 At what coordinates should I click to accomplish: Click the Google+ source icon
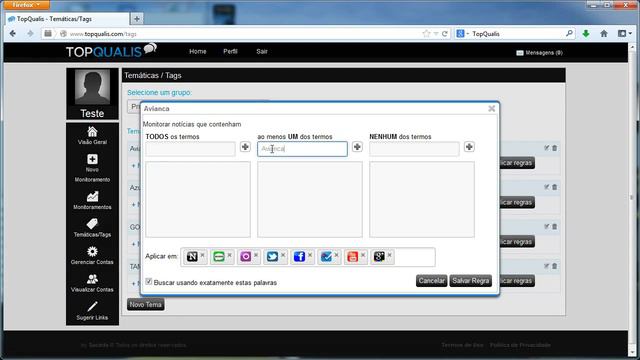[379, 257]
